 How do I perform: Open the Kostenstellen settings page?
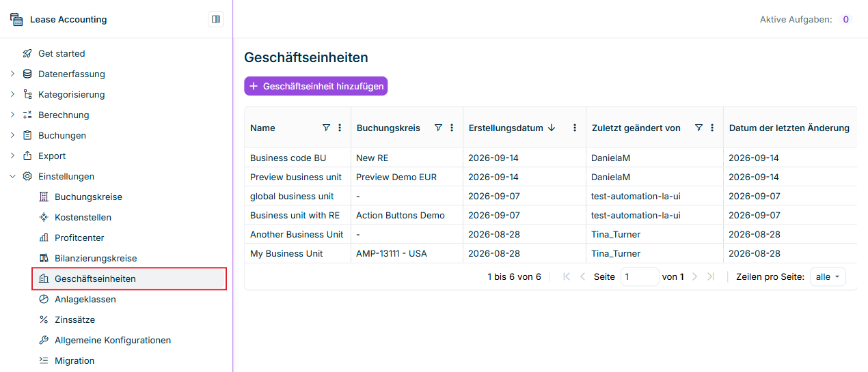coord(83,217)
